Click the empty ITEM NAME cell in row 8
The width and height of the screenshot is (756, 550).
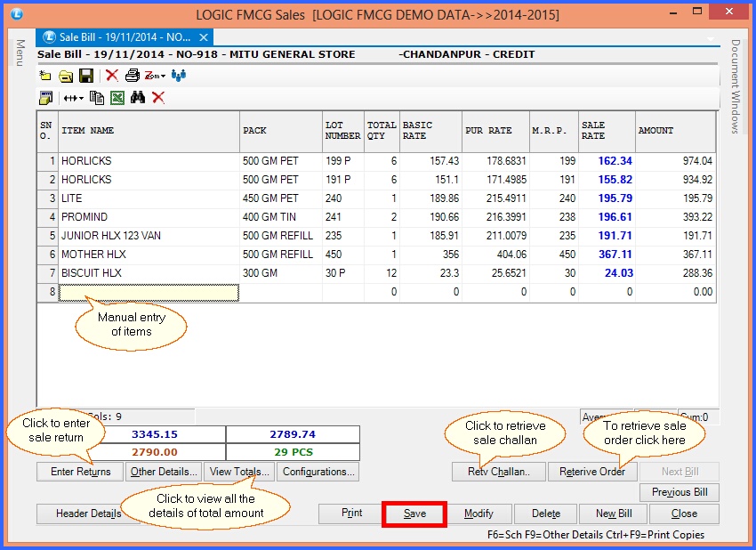tap(148, 292)
